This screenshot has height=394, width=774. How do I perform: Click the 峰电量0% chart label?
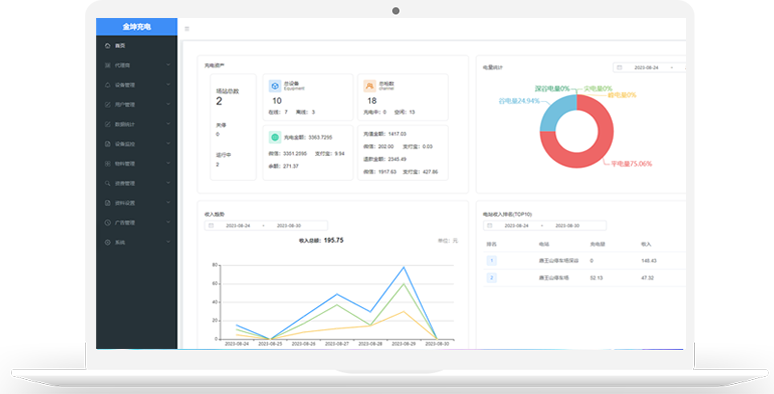pyautogui.click(x=622, y=95)
